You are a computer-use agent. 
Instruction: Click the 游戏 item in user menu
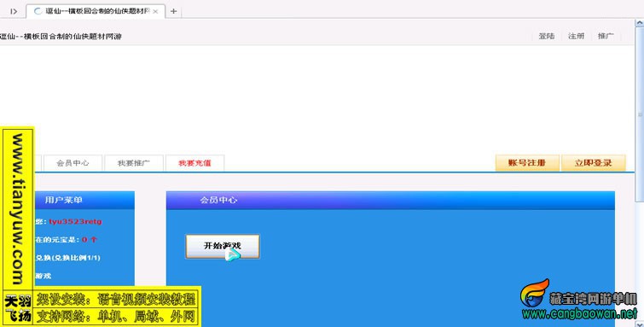coord(44,276)
